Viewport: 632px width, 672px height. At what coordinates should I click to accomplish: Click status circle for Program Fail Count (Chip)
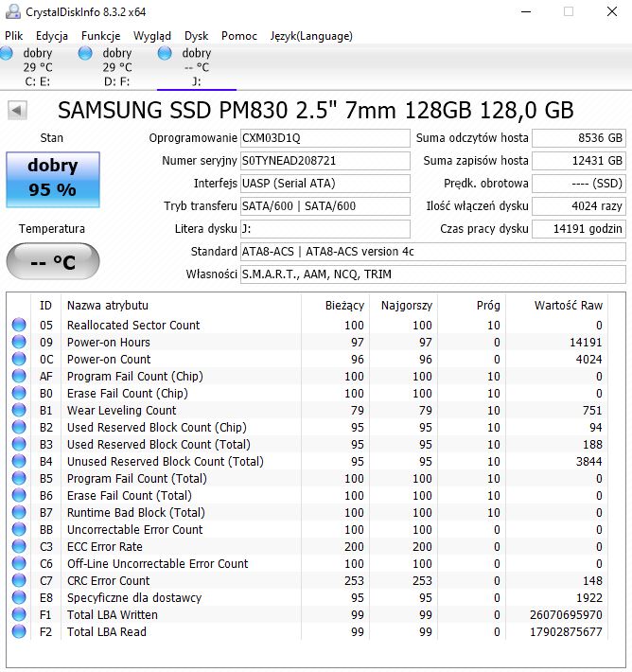tap(19, 376)
